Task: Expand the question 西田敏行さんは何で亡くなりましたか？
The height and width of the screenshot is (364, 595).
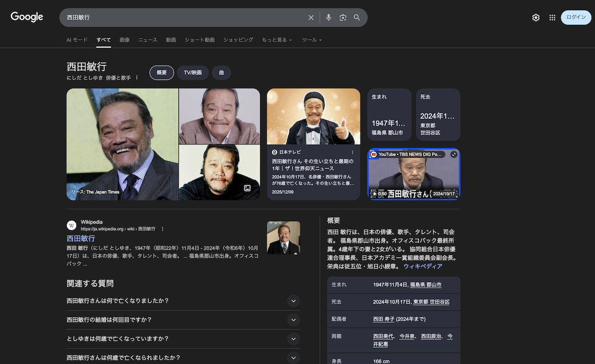Action: (x=294, y=301)
